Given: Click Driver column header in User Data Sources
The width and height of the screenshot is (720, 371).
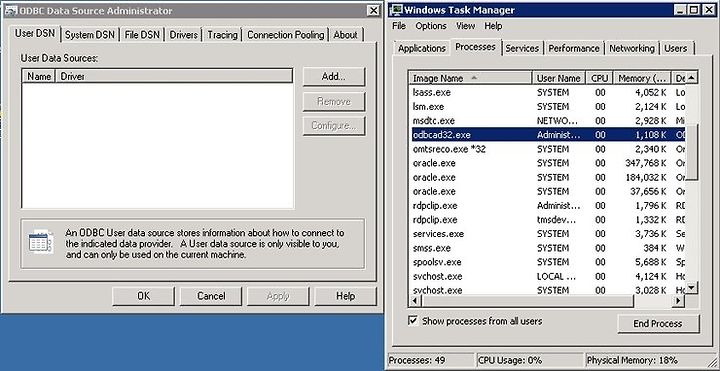Looking at the screenshot, I should (x=174, y=77).
